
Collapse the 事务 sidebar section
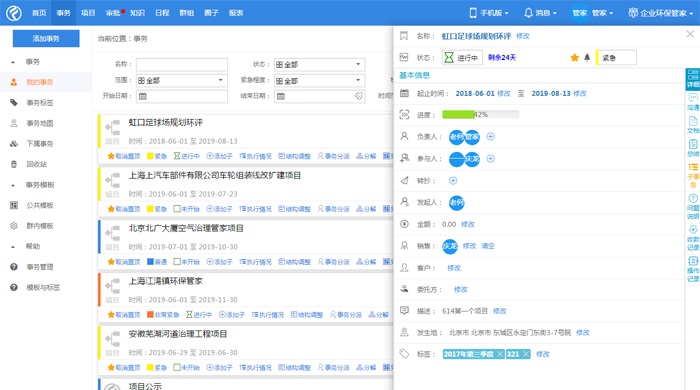13,62
